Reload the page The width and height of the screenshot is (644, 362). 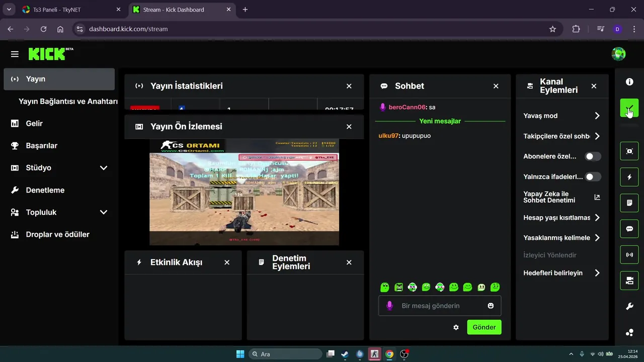coord(44,29)
